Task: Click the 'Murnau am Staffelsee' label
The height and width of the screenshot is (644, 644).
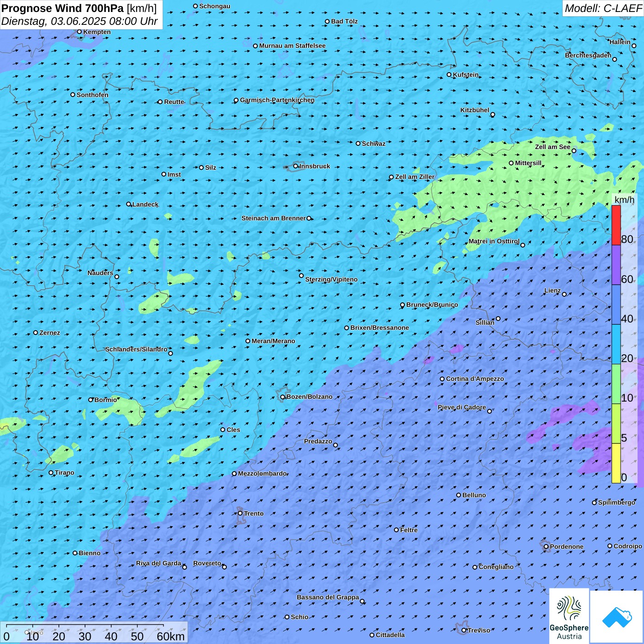Action: pos(292,46)
